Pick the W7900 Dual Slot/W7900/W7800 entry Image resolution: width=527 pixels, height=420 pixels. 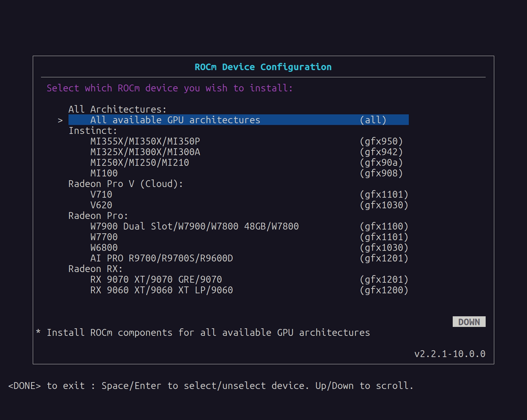pyautogui.click(x=249, y=226)
